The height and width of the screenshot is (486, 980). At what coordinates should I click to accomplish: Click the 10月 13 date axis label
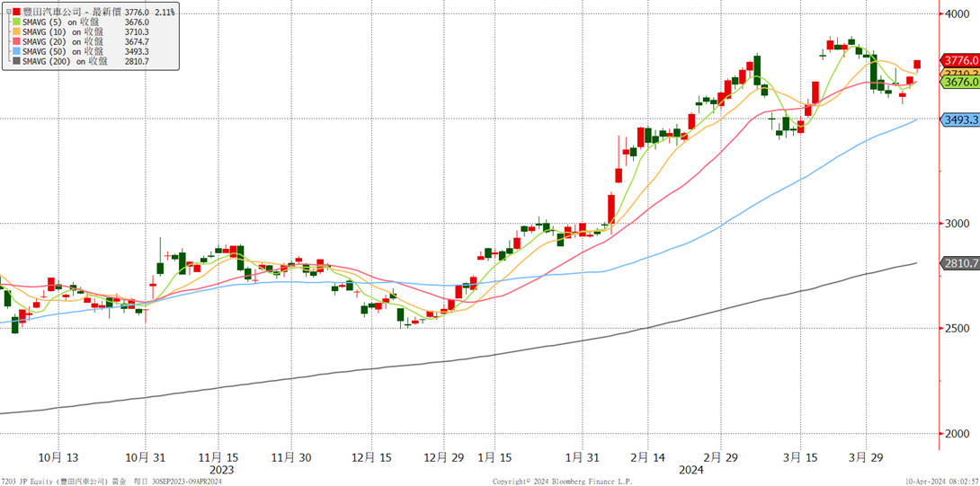pos(57,458)
